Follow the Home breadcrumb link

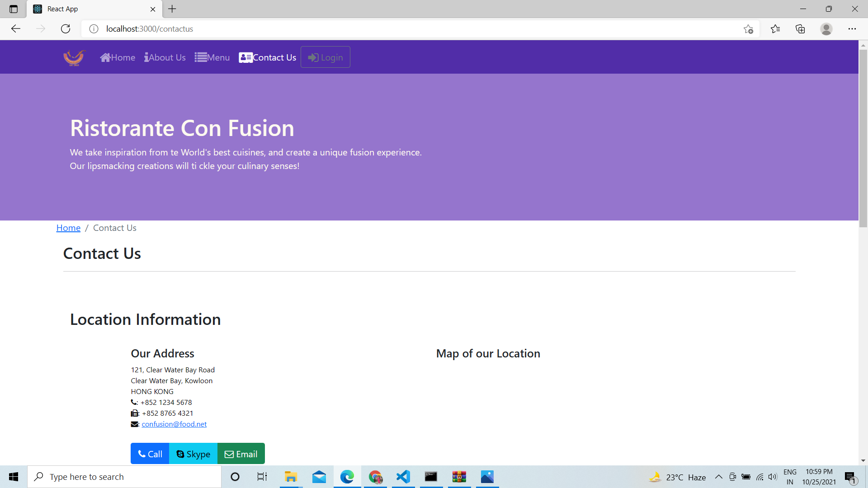pyautogui.click(x=68, y=228)
